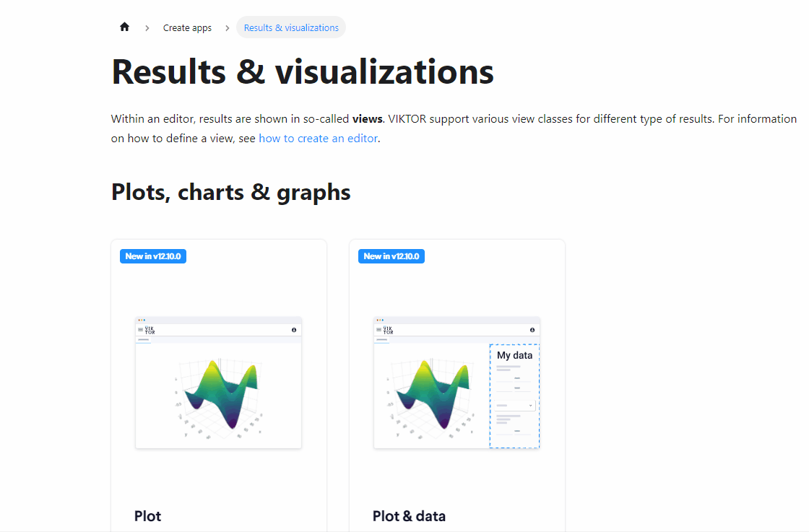This screenshot has width=809, height=532.
Task: Click the 3D surface in Plot & data card
Action: [x=431, y=393]
